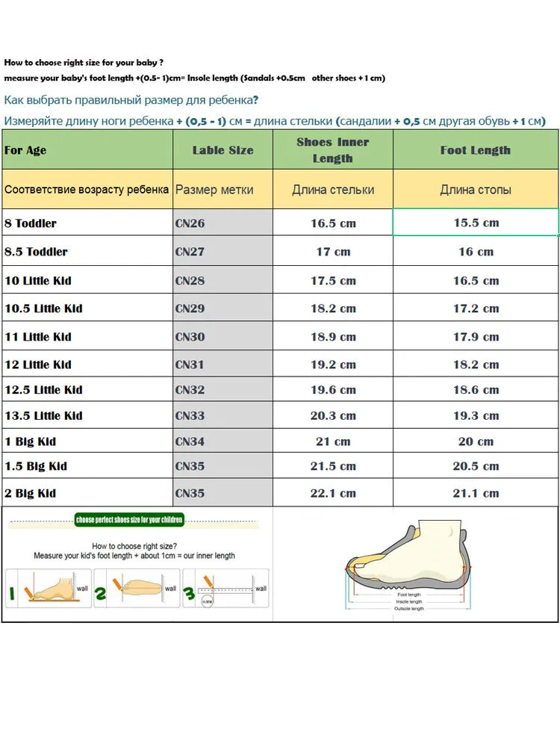Click the 19.6 cm inner length cell
Viewport: 560px width, 747px height.
coord(333,389)
